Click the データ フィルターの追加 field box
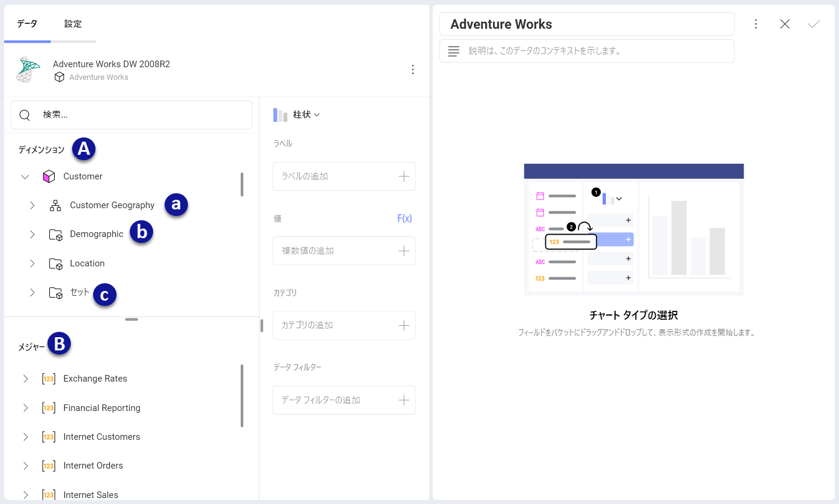Viewport: 839px width, 504px height. [344, 400]
